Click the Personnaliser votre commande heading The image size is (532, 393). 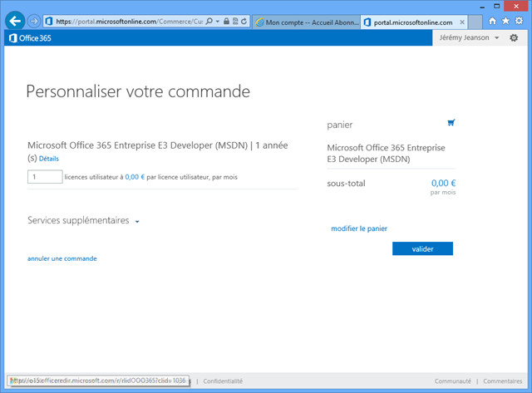click(138, 91)
